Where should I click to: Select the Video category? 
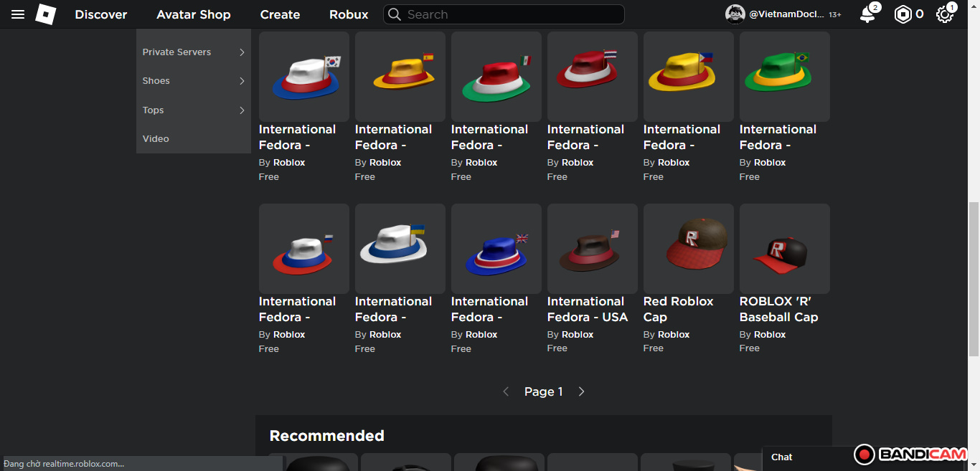[x=156, y=139]
